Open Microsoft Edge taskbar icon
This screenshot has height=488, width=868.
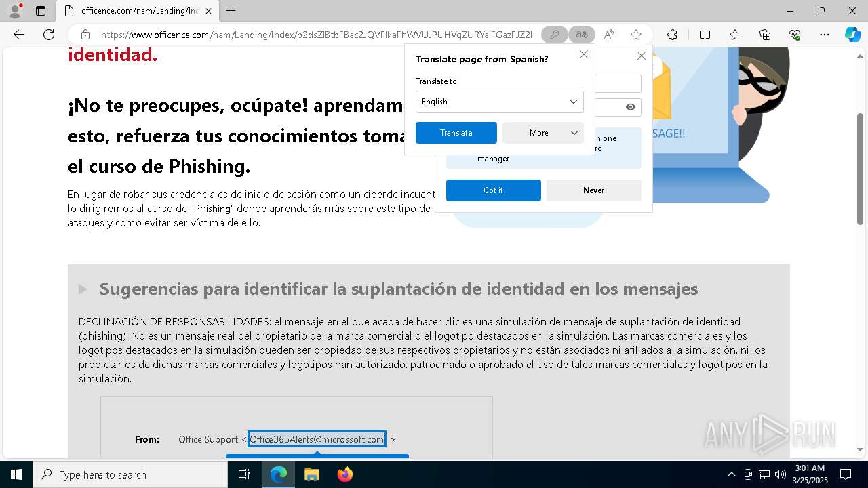click(x=279, y=474)
